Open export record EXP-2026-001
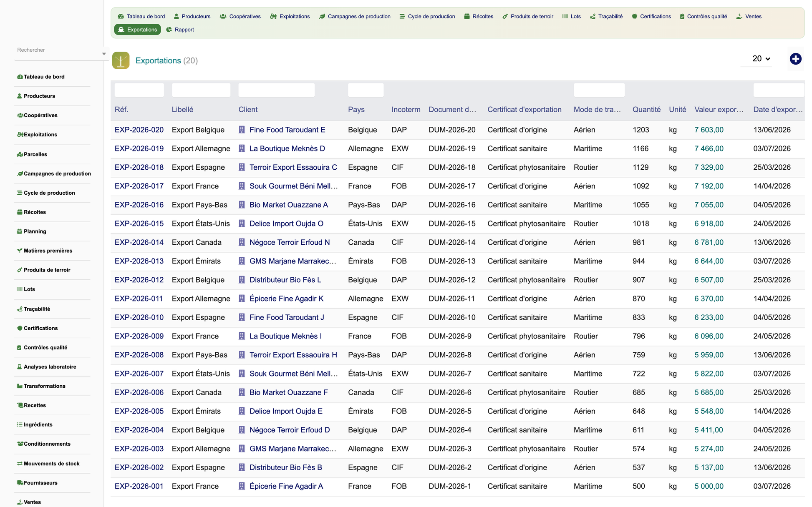Image resolution: width=812 pixels, height=507 pixels. 139,486
